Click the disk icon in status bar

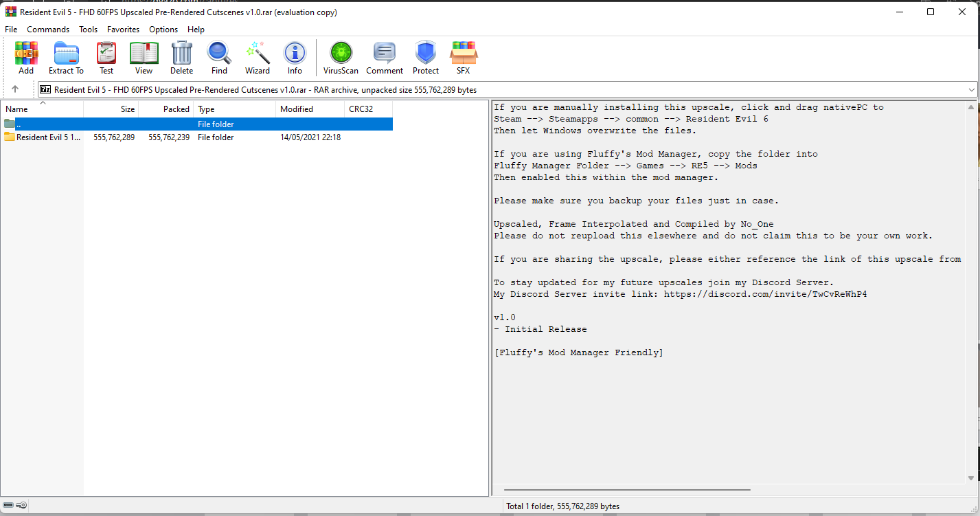[x=8, y=506]
